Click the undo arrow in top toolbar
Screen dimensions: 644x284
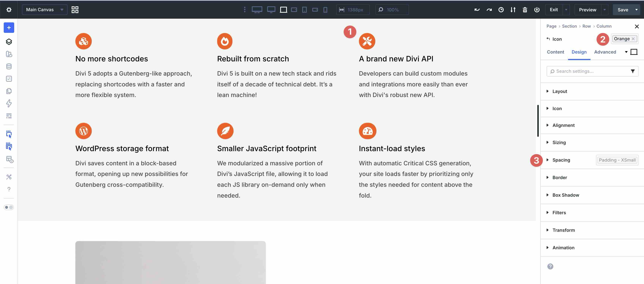tap(477, 10)
